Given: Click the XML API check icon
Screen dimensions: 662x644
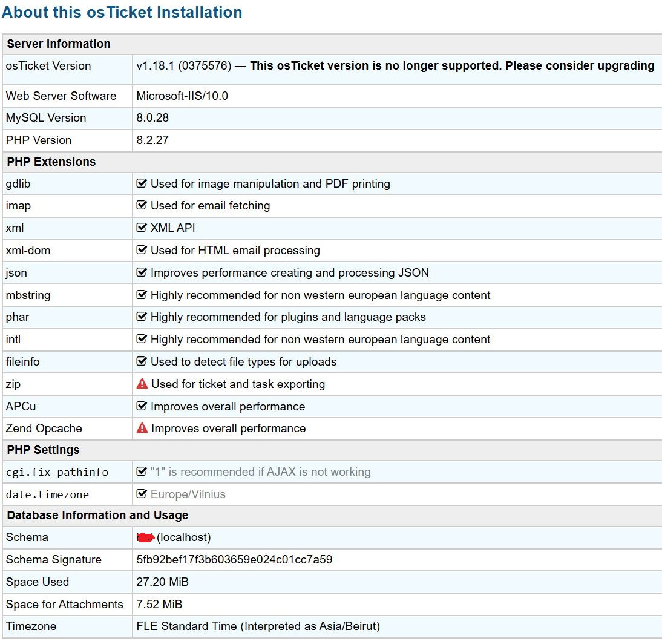Looking at the screenshot, I should [x=142, y=228].
